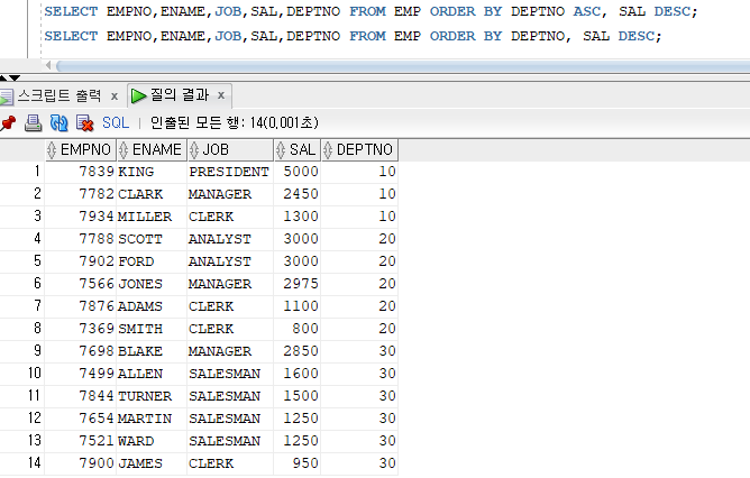Select the ename cell ADAMS
The width and height of the screenshot is (750, 478).
click(151, 307)
